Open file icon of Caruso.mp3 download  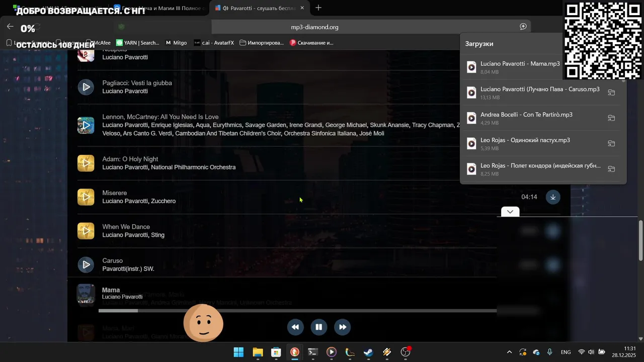[471, 93]
